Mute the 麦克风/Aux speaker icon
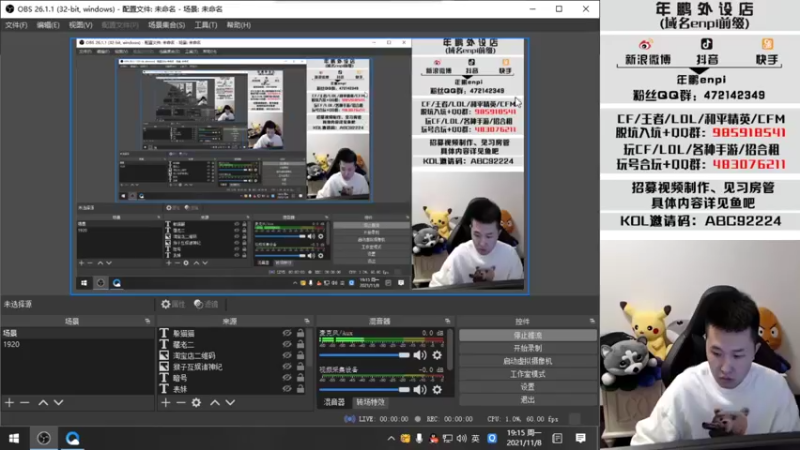The width and height of the screenshot is (800, 450). (x=420, y=355)
